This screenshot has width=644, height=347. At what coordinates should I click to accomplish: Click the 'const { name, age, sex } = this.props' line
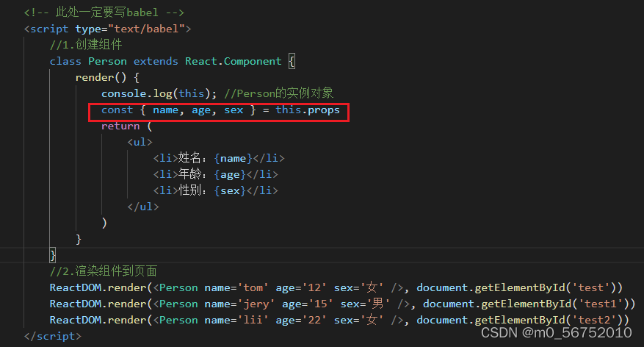click(220, 110)
